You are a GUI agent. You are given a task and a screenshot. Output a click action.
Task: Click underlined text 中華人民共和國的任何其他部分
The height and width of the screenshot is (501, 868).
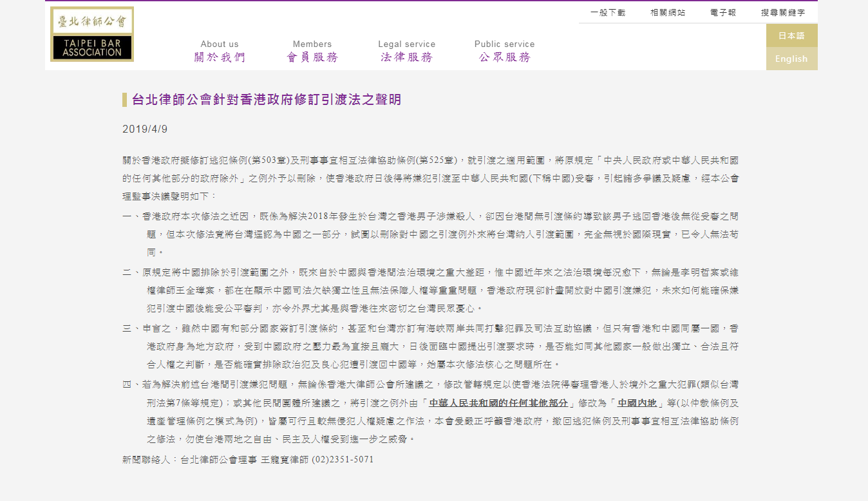click(498, 403)
